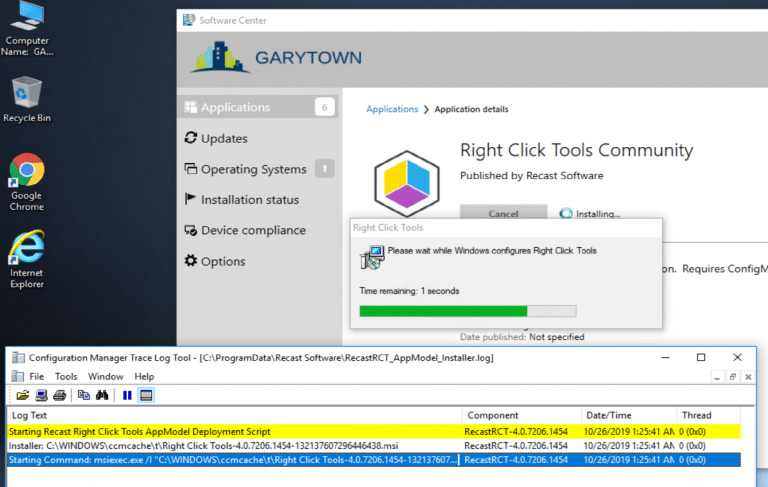Click the Find binoculars icon
The width and height of the screenshot is (768, 487).
click(x=101, y=395)
